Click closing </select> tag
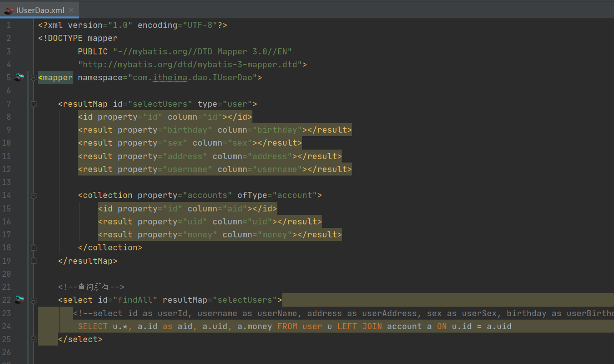 pyautogui.click(x=80, y=339)
